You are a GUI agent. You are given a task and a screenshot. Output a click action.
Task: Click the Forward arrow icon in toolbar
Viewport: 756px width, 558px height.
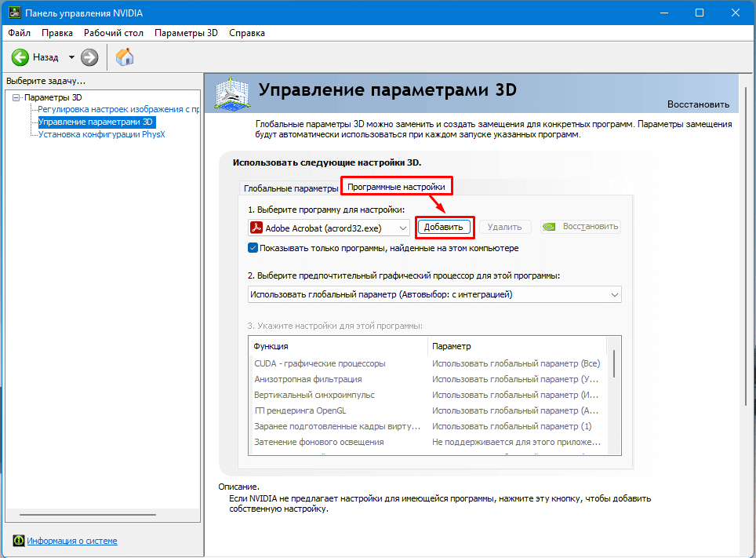[90, 57]
